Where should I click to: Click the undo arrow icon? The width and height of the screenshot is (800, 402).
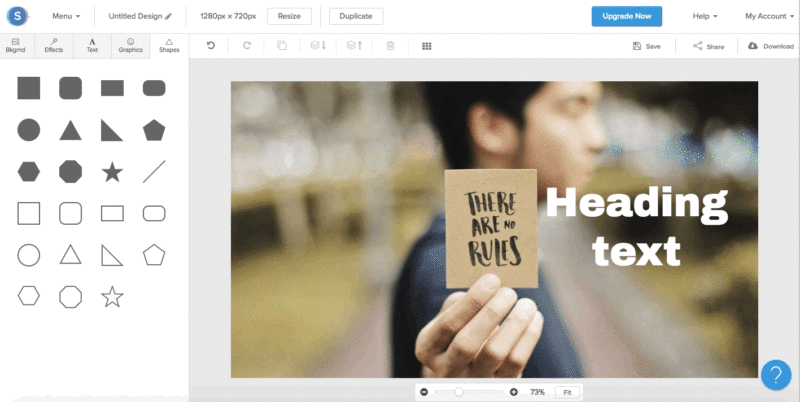pyautogui.click(x=210, y=46)
